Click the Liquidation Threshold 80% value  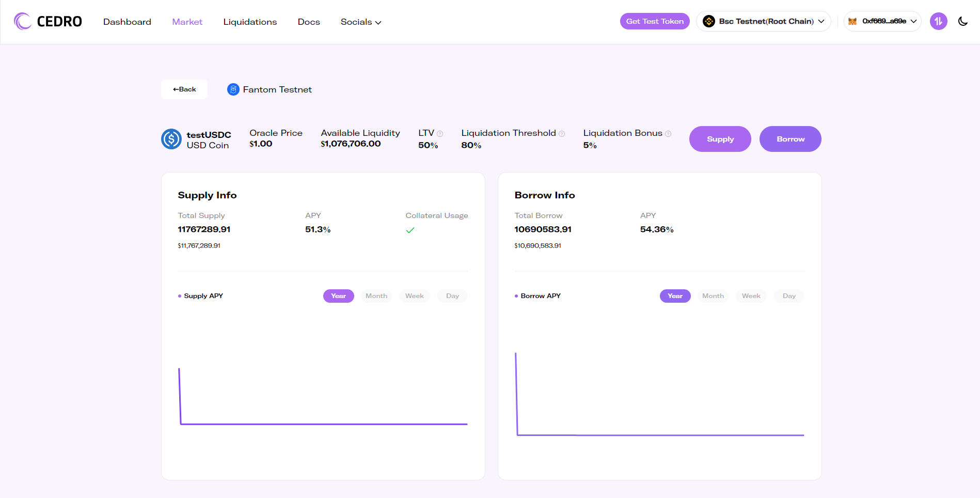point(471,145)
